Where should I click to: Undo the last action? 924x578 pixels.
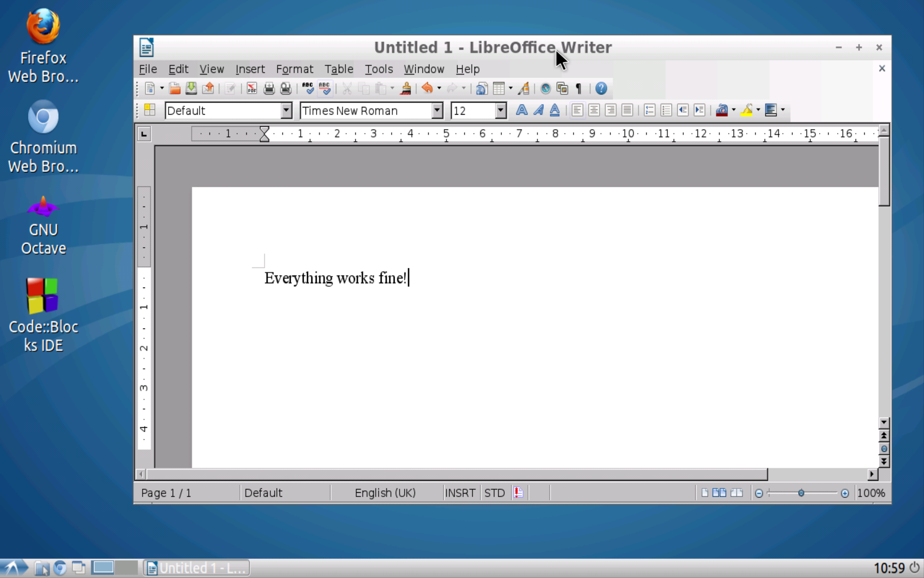point(427,89)
